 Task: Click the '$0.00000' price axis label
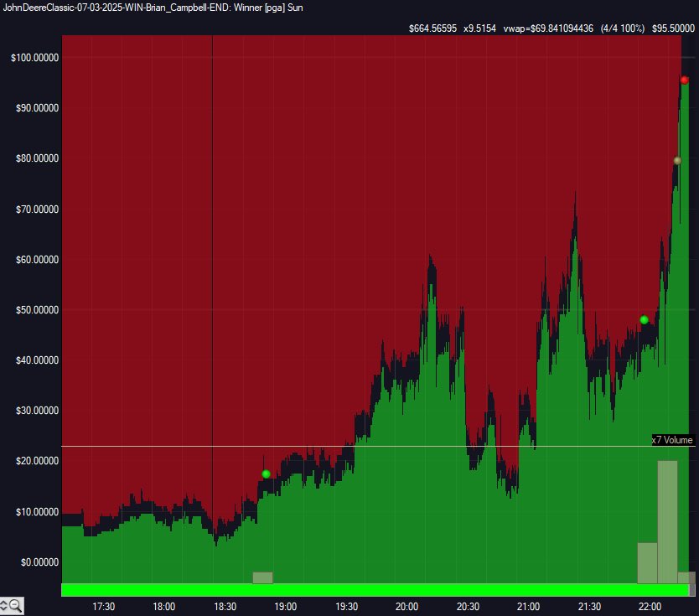click(x=39, y=562)
